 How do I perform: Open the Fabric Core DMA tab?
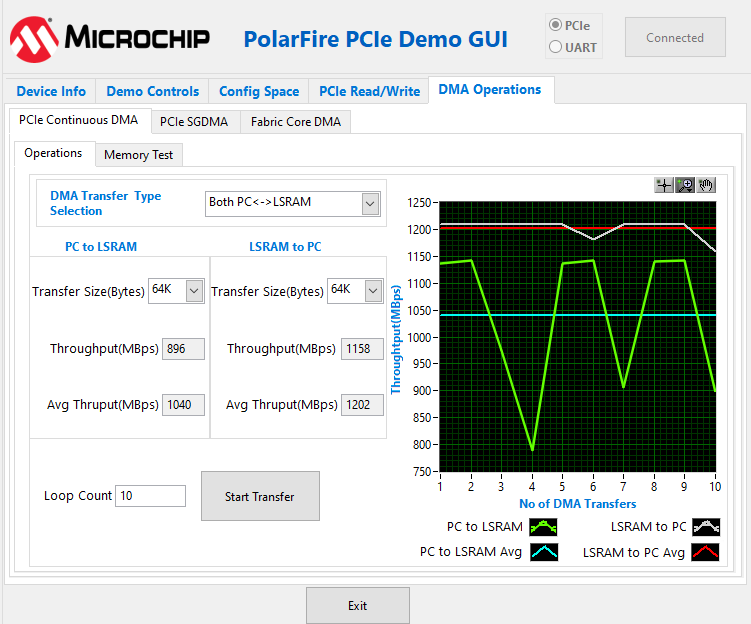coord(295,122)
